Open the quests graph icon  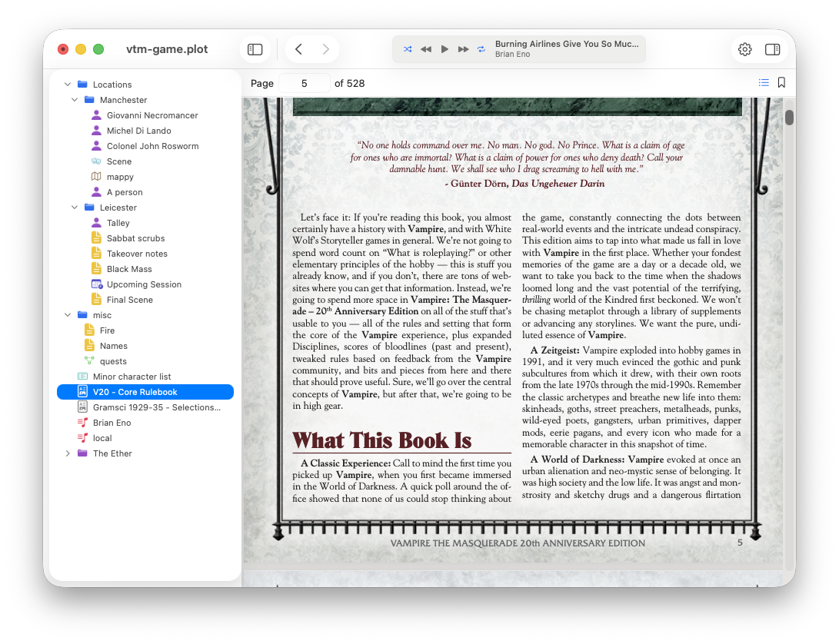tap(89, 361)
